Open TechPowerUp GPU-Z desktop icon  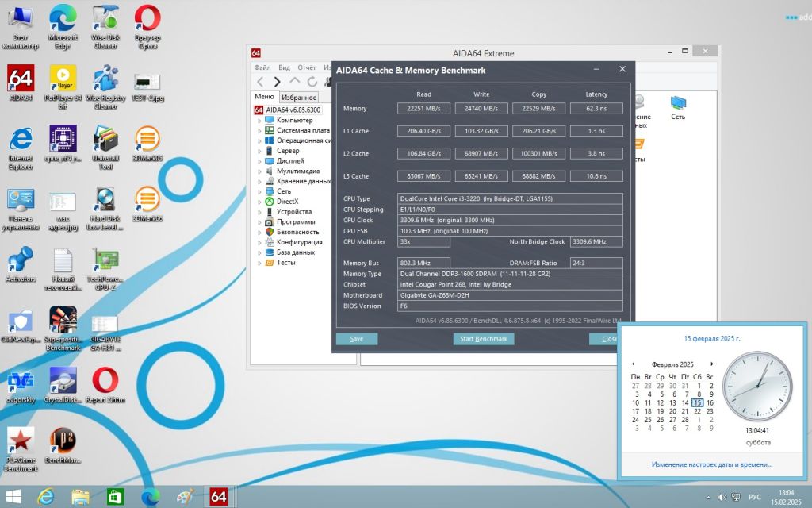point(105,268)
